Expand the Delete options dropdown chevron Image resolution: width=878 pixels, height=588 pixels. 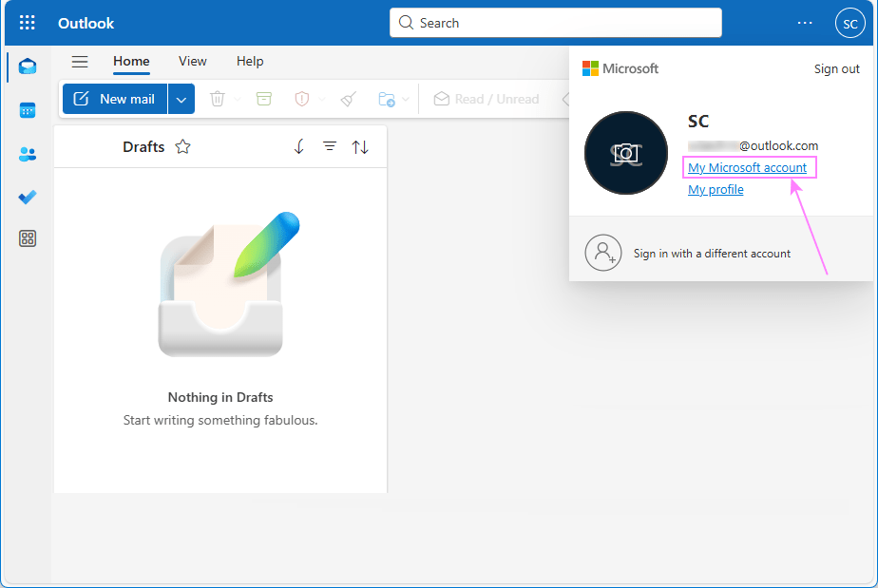tap(238, 99)
